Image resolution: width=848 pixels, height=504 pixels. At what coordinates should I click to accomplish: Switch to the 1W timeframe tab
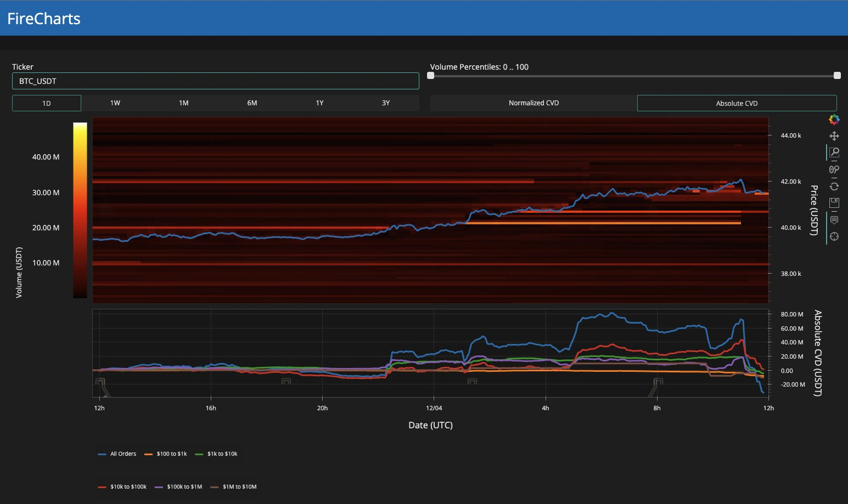(115, 103)
